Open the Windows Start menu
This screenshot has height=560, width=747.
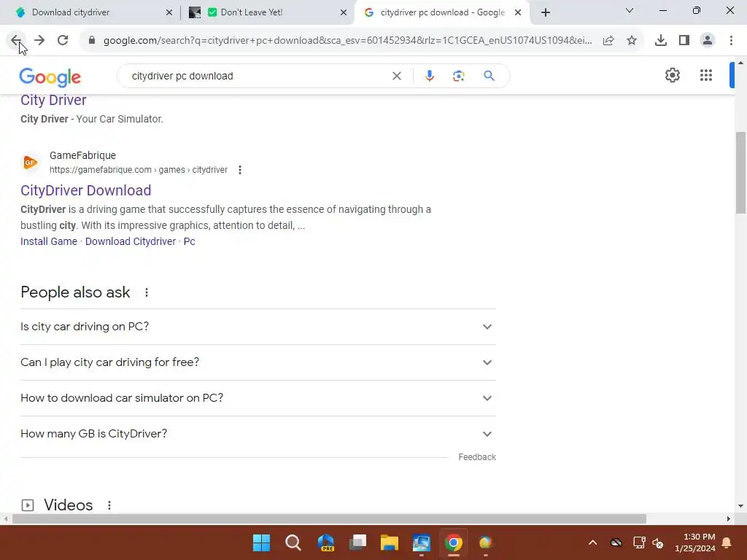(262, 542)
